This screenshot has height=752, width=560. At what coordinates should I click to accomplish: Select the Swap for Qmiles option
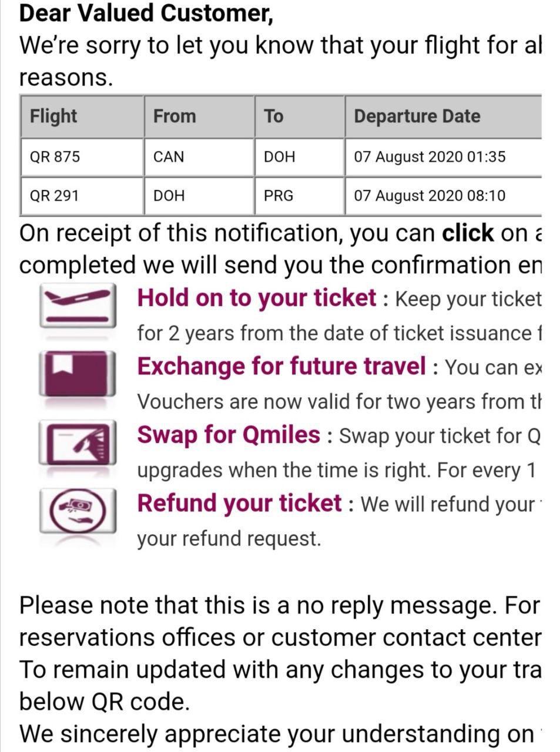[x=229, y=435]
